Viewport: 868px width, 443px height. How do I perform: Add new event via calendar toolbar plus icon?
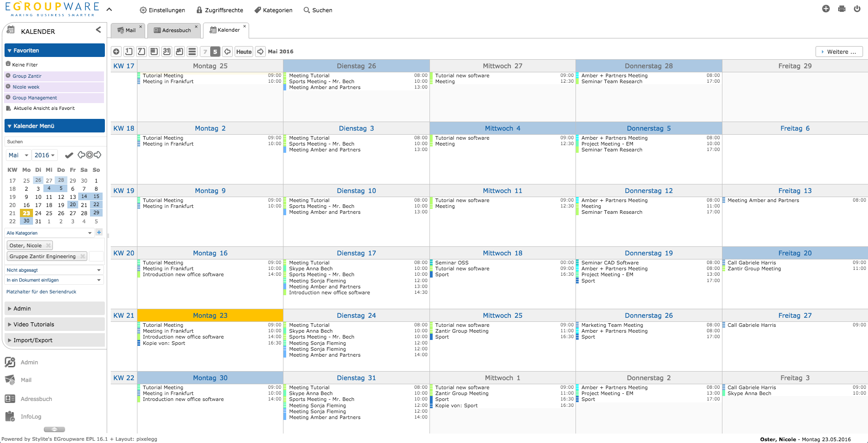(116, 52)
